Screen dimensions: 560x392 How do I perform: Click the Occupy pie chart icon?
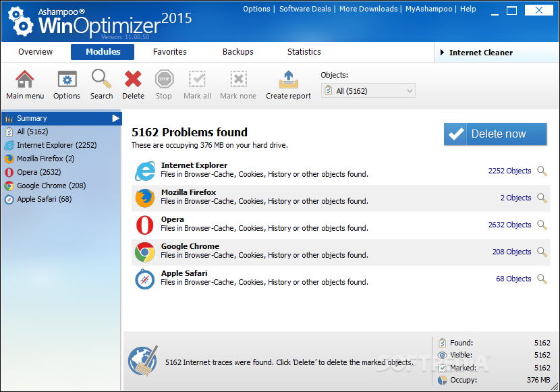click(442, 381)
